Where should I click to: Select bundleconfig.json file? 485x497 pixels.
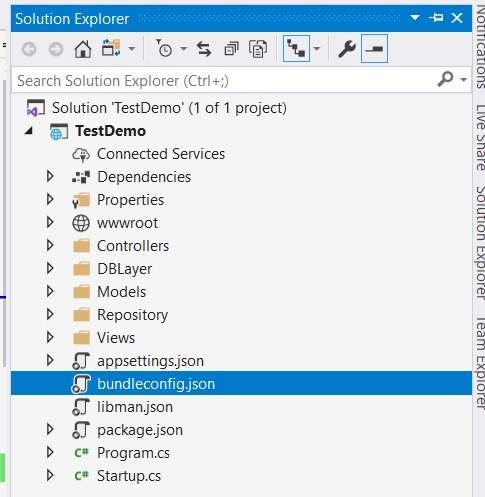[x=156, y=384]
